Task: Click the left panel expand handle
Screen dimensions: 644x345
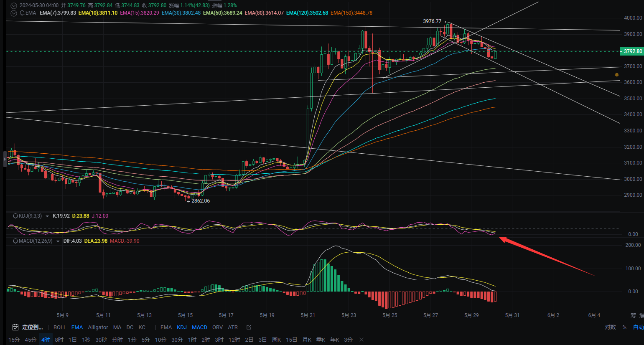Action: (x=5, y=159)
